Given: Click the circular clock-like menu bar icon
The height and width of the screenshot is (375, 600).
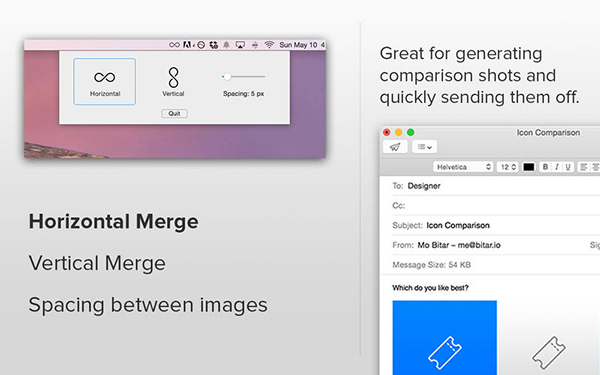Looking at the screenshot, I should (x=201, y=45).
